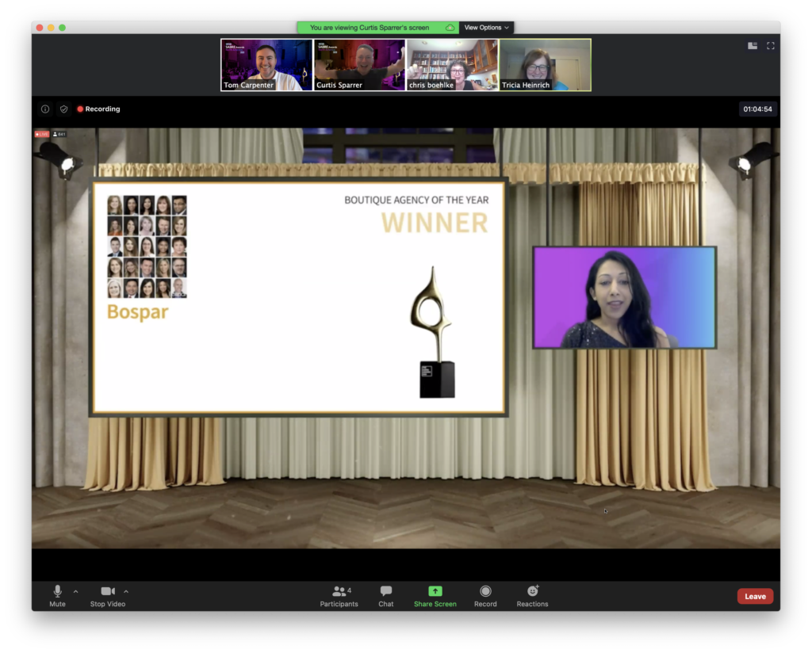Show meeting information via the info icon

point(45,109)
